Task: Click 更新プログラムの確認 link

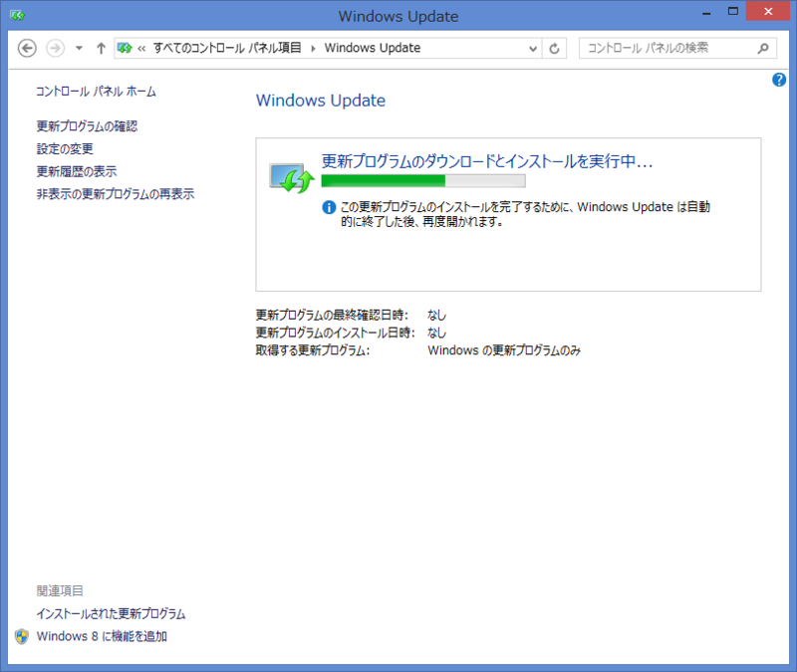Action: (87, 126)
